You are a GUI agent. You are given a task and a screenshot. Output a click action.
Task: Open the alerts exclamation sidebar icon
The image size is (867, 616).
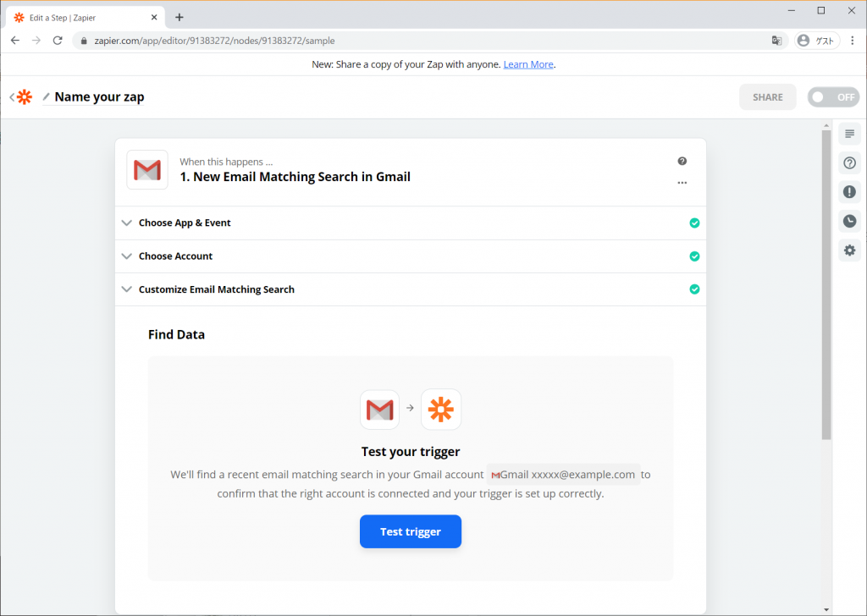pos(849,192)
